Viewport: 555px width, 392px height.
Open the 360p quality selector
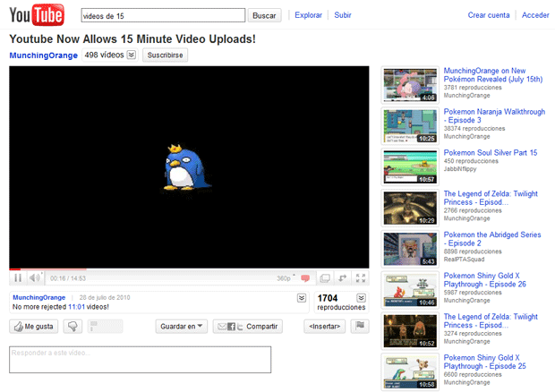(286, 278)
